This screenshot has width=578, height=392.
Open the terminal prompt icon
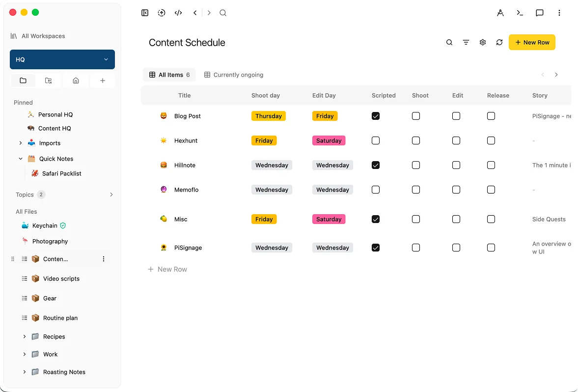click(520, 13)
